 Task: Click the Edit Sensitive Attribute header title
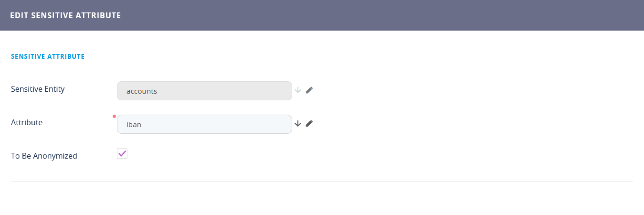(x=65, y=15)
